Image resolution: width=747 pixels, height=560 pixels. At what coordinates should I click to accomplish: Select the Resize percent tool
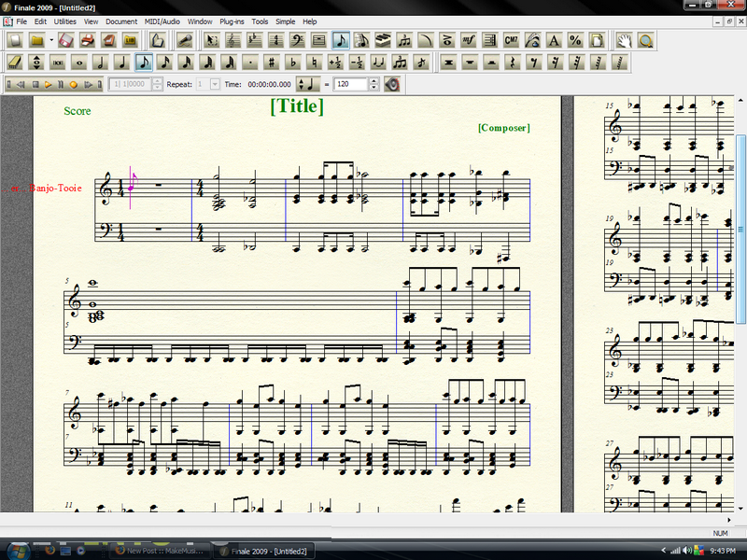(575, 40)
